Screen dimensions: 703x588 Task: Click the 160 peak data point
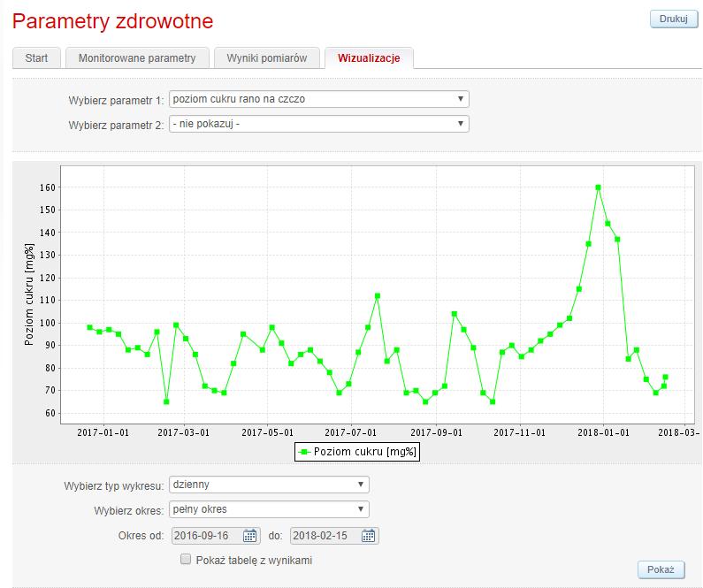tap(598, 187)
